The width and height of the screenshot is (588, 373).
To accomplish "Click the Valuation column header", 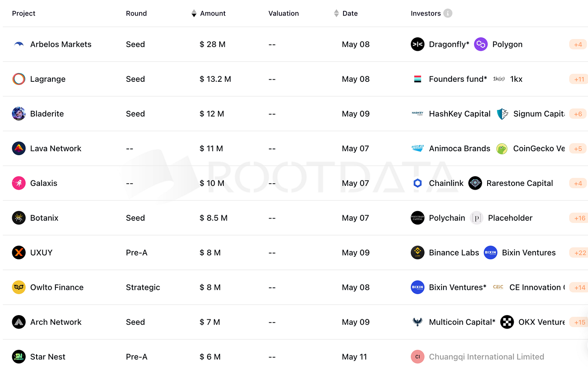I will 283,13.
